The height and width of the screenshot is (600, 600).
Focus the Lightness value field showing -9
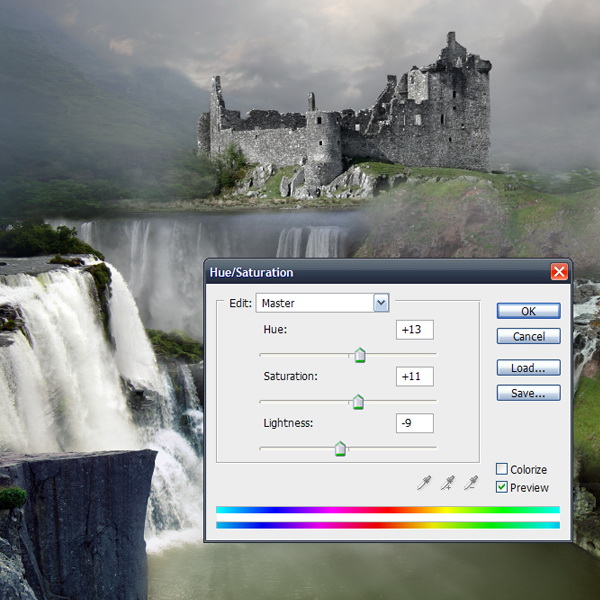414,424
